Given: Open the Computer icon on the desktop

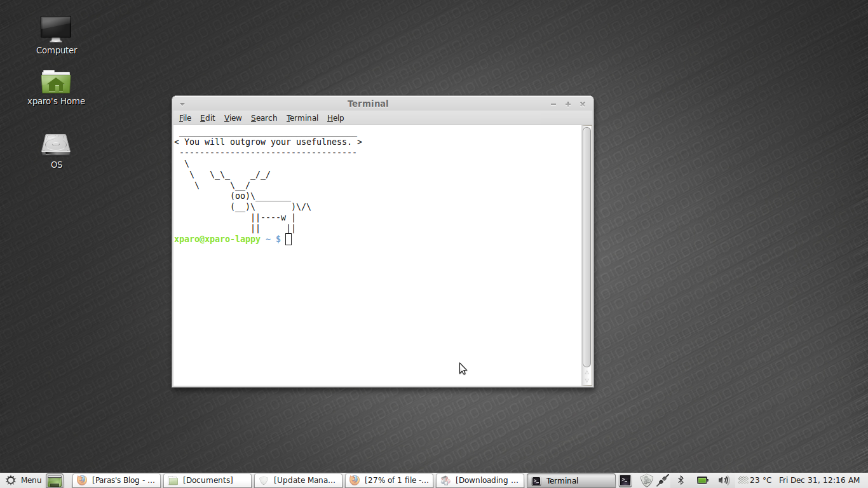Looking at the screenshot, I should (56, 33).
